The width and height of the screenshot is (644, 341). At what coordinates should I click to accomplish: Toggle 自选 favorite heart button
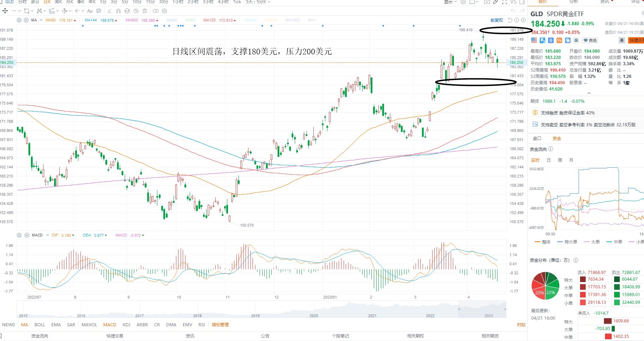(590, 40)
